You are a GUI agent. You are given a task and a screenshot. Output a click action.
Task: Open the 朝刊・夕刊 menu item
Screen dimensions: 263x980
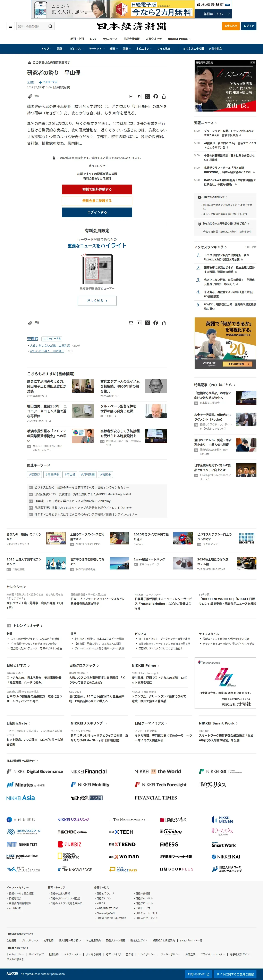77,39
